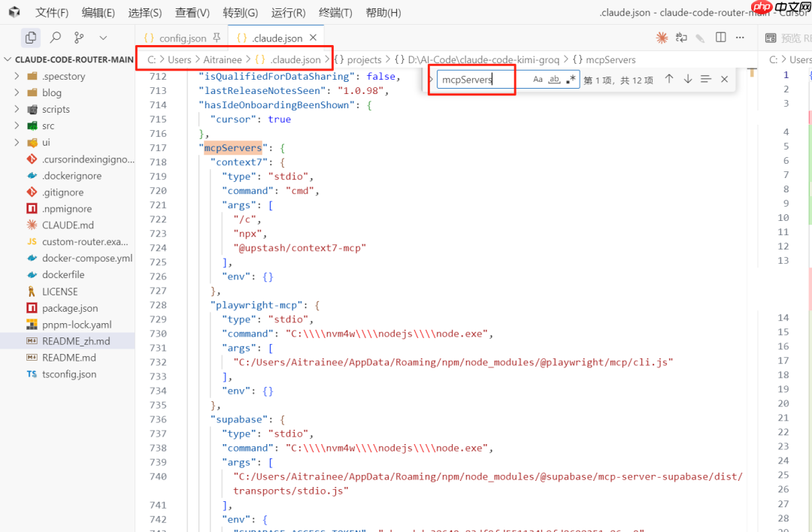Jump to next match with the down arrow
Image resolution: width=812 pixels, height=532 pixels.
[687, 77]
